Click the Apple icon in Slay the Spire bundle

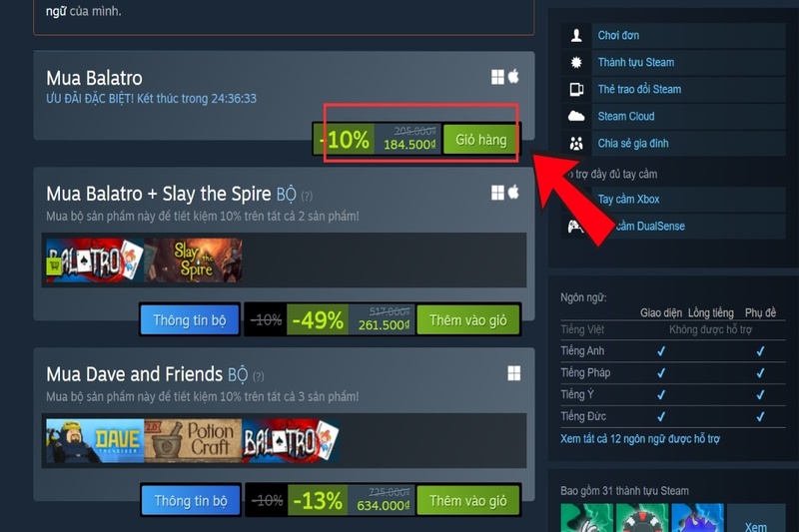click(x=513, y=192)
